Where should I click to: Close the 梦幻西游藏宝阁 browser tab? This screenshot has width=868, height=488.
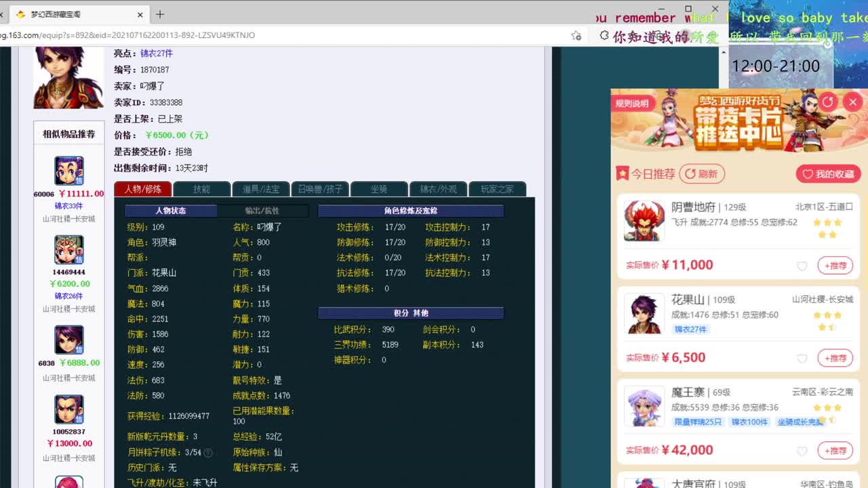click(140, 14)
